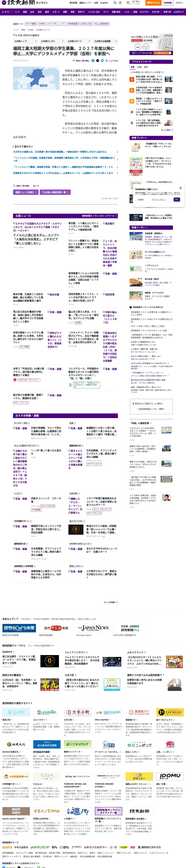Click the シェアする share icon
The height and width of the screenshot is (868, 186).
[x=112, y=61]
